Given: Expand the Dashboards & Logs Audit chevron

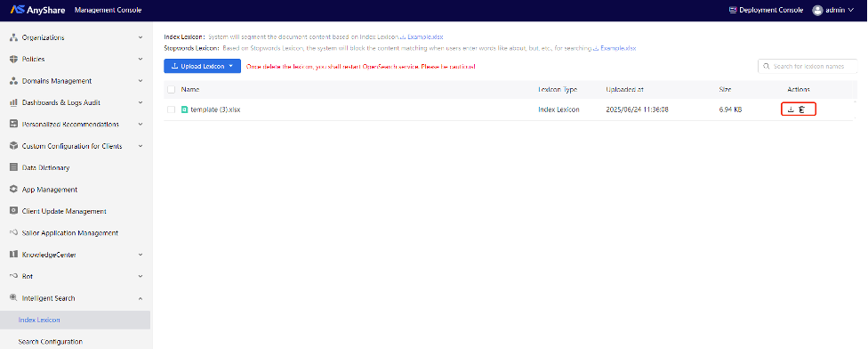Looking at the screenshot, I should pos(141,102).
